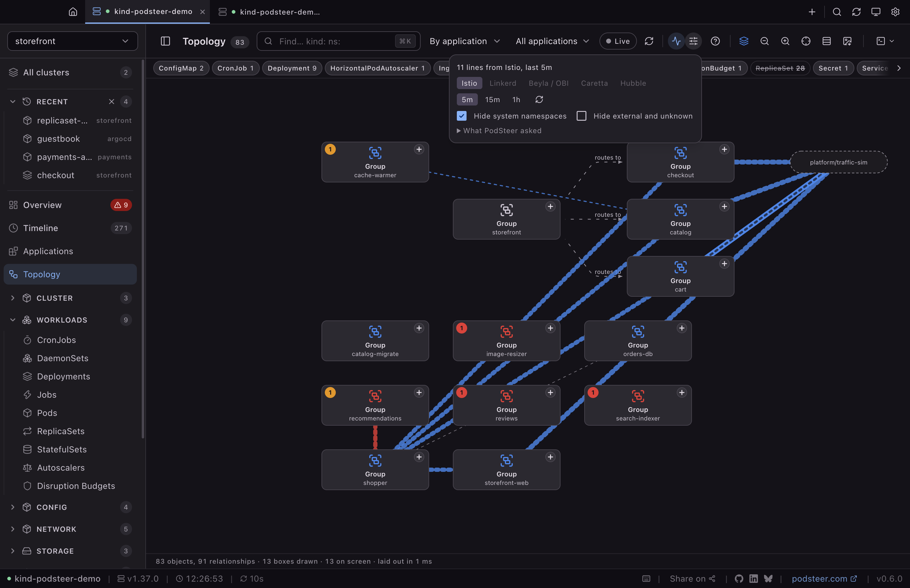
Task: Collapse the WORKLOADS section
Action: click(x=12, y=320)
